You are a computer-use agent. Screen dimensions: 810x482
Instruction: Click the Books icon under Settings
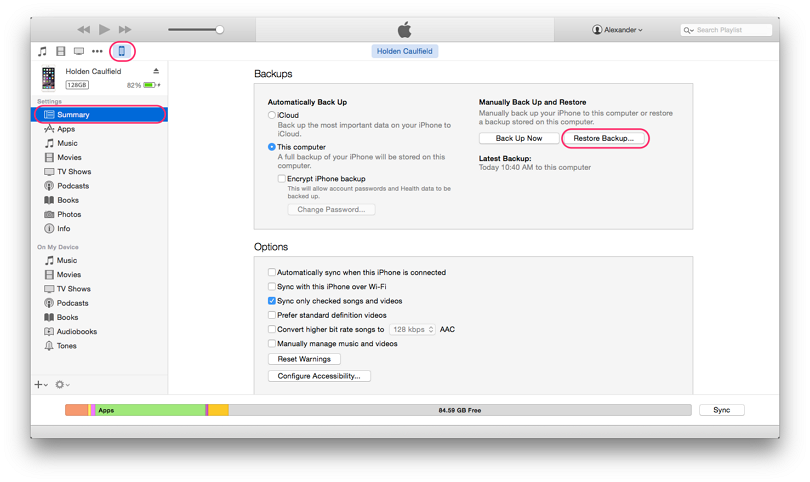pos(49,200)
